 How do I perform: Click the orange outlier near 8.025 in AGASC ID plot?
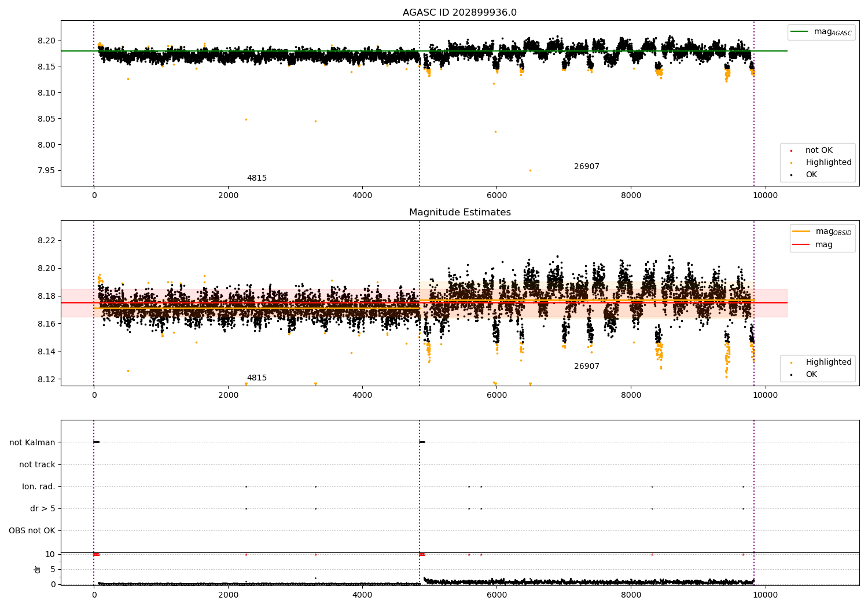(495, 131)
